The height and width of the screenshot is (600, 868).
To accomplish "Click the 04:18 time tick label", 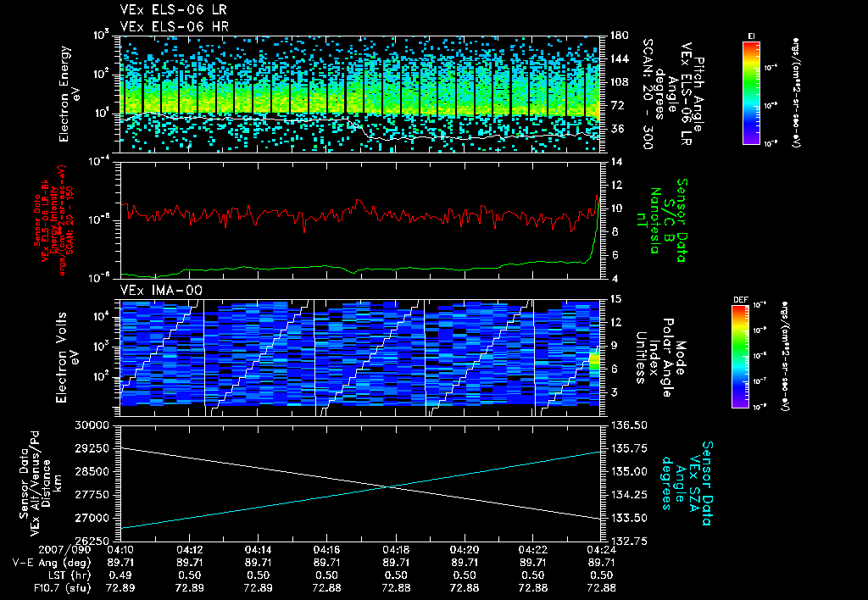I will [396, 550].
